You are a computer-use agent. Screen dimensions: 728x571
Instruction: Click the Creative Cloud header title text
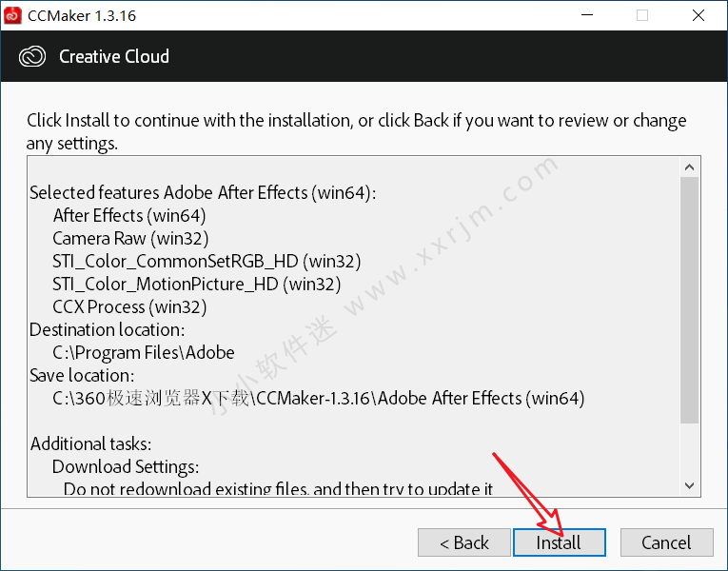(114, 57)
